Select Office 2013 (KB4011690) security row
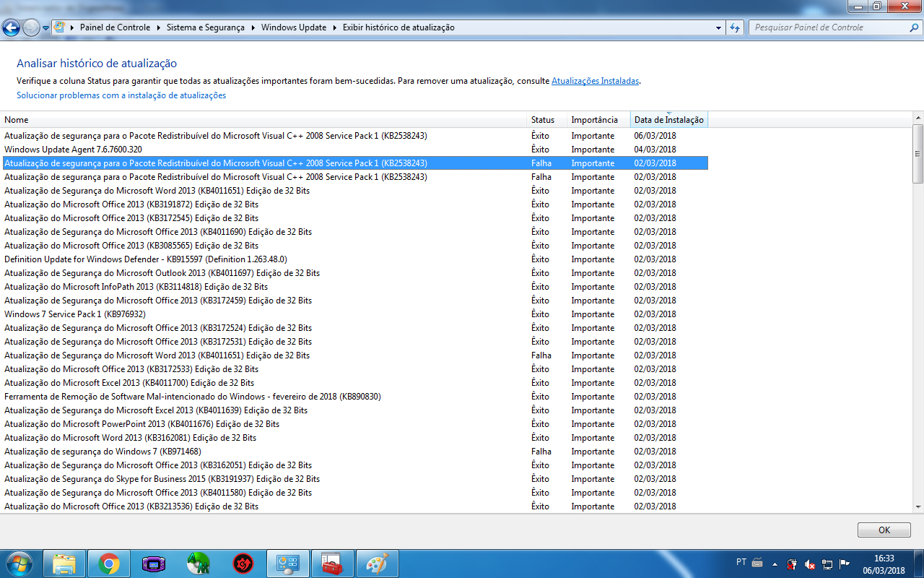Image resolution: width=924 pixels, height=578 pixels. point(355,232)
